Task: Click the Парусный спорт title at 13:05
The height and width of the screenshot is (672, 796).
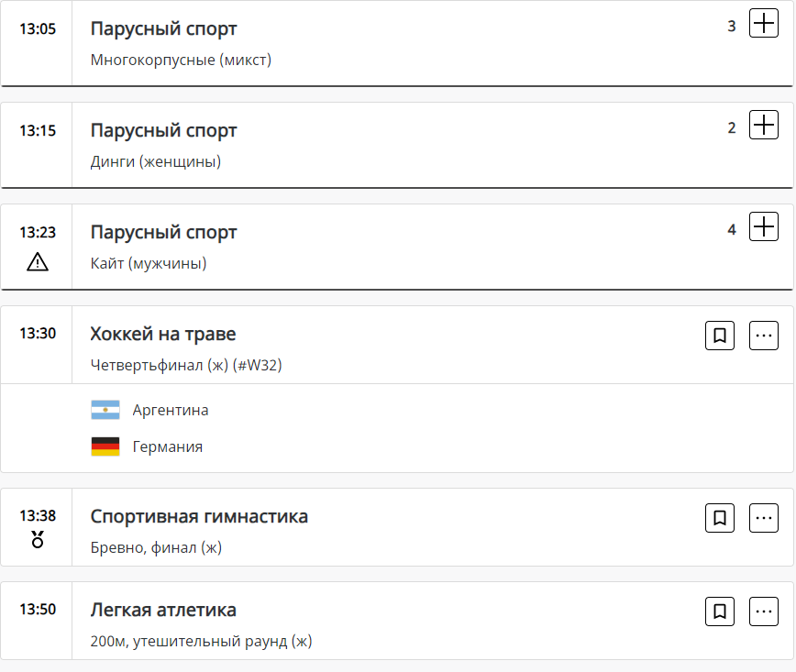Action: (x=163, y=28)
